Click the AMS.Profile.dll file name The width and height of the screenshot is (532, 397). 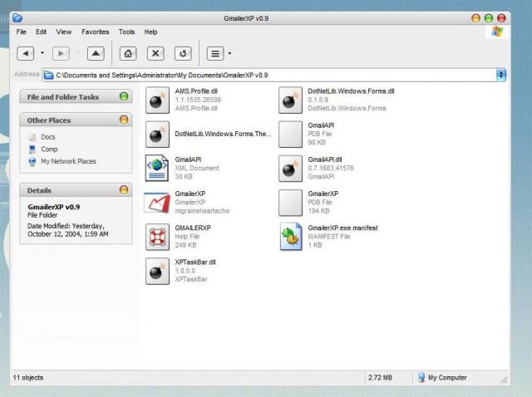coord(196,91)
